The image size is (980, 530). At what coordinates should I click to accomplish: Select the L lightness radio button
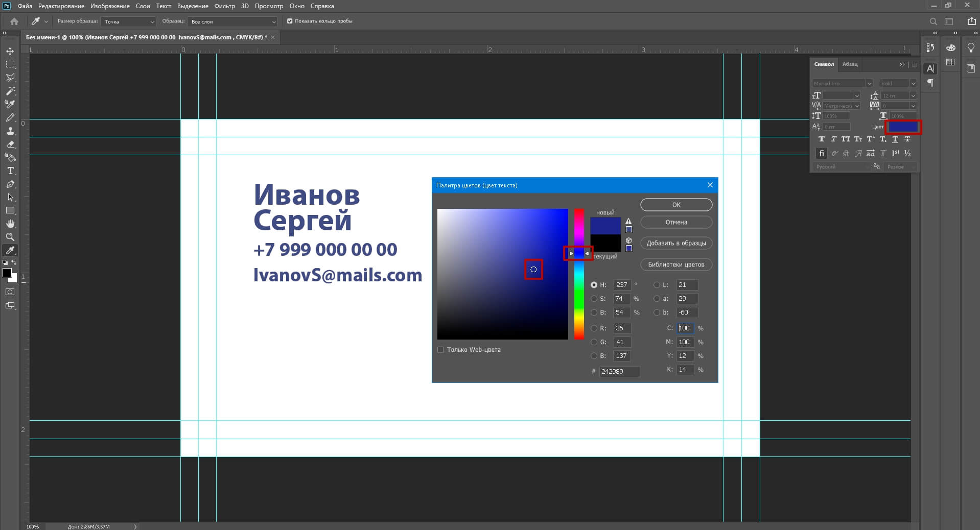657,285
